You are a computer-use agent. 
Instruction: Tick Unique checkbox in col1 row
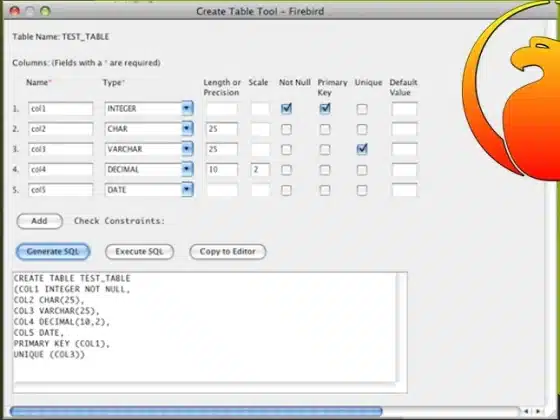coord(362,109)
